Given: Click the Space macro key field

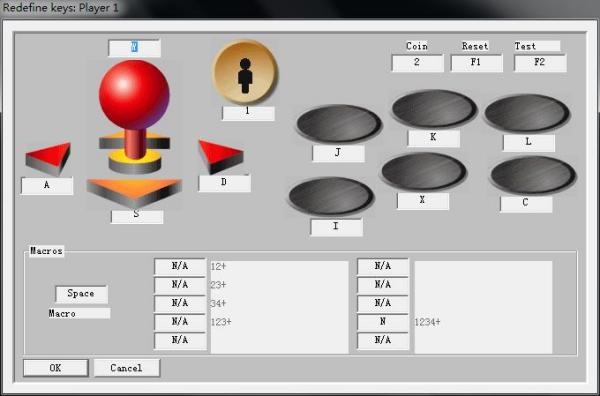Looking at the screenshot, I should click(81, 294).
